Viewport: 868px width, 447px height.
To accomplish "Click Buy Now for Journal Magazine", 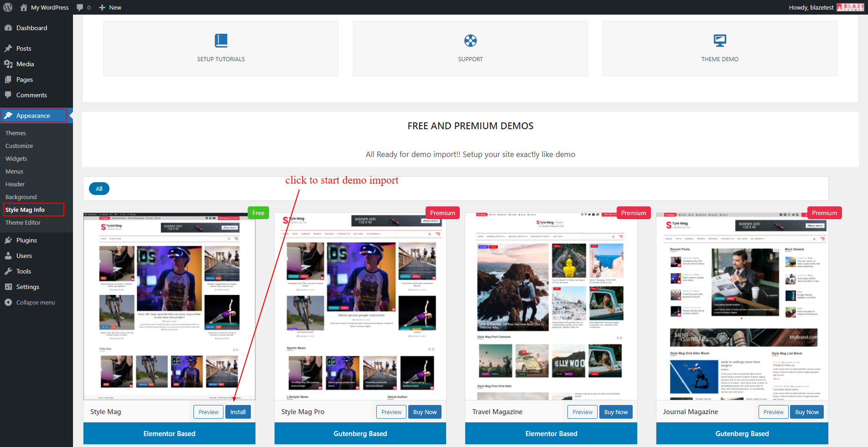I will pyautogui.click(x=806, y=412).
